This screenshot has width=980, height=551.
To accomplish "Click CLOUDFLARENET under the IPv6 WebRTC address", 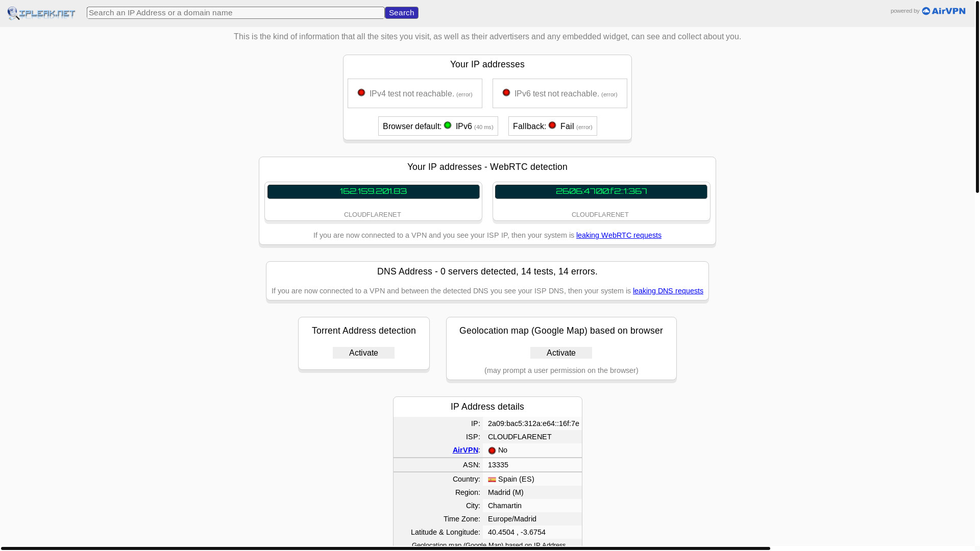I will click(600, 215).
